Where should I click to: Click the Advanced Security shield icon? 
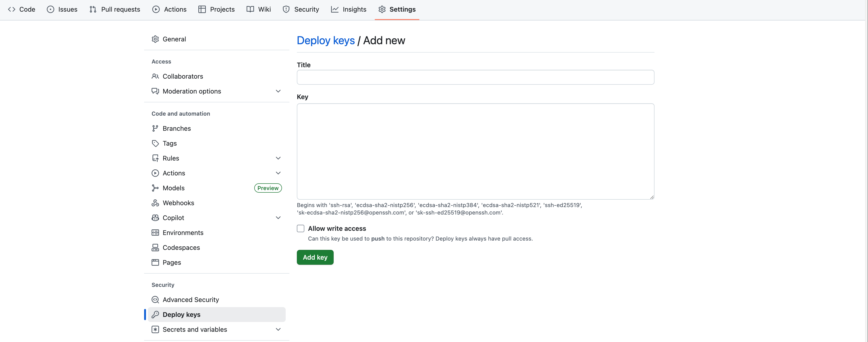155,300
